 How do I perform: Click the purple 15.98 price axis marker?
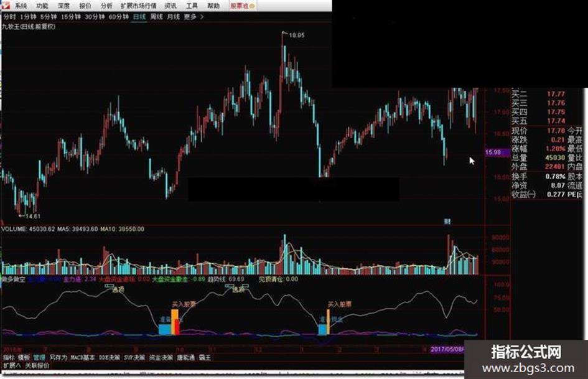[x=497, y=152]
